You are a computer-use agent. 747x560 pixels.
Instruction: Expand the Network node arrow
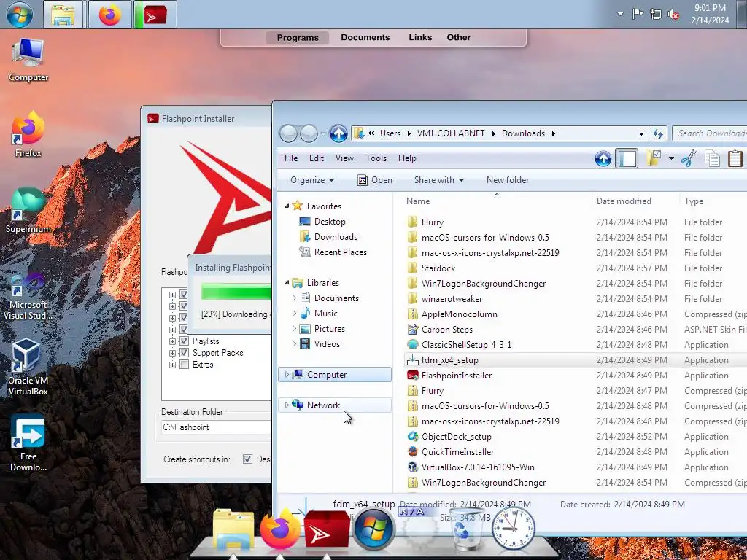(287, 405)
